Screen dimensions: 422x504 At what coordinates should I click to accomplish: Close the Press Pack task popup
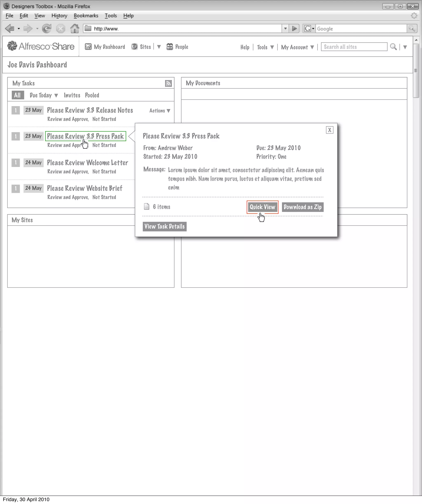[x=329, y=130]
